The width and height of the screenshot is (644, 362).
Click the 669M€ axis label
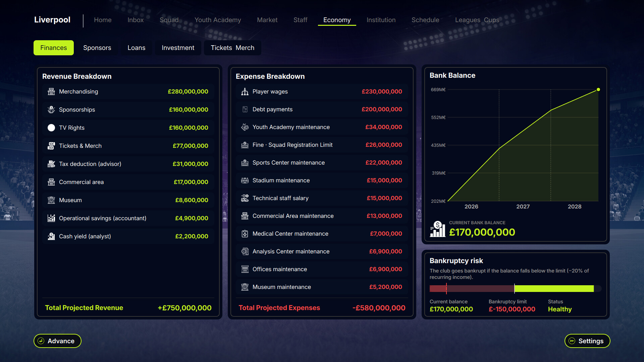[438, 89]
